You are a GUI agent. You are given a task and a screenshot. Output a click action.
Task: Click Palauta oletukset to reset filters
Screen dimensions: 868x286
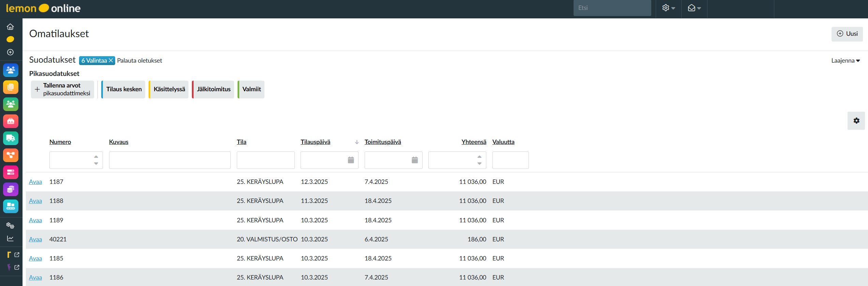pyautogui.click(x=139, y=61)
